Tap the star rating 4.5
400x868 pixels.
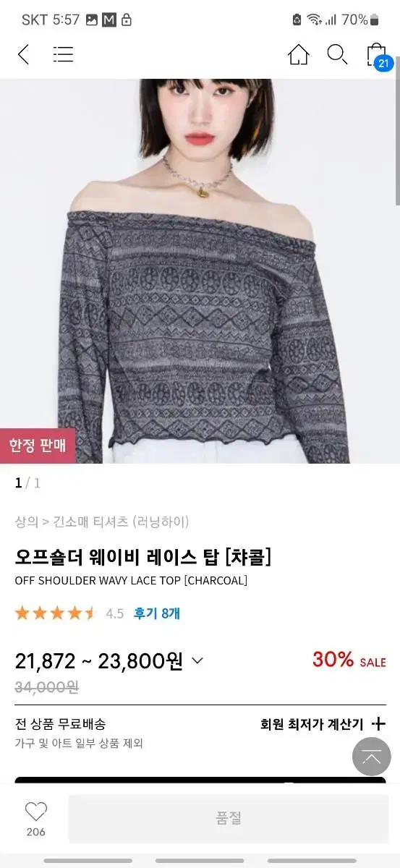tap(69, 613)
